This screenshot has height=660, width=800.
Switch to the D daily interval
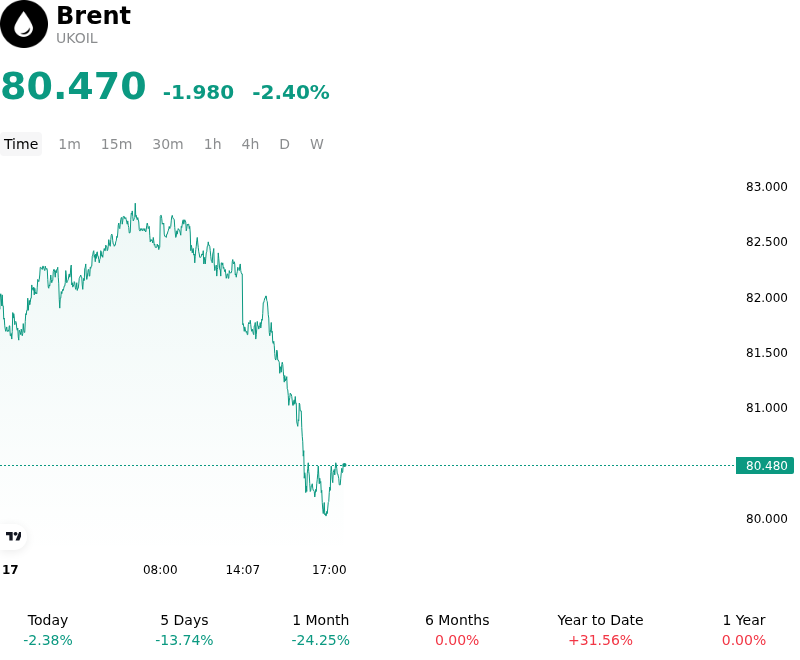point(285,144)
